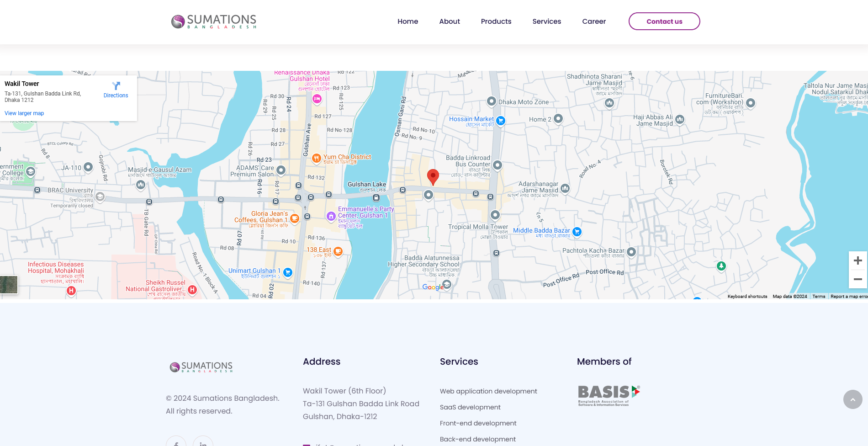
Task: Click the Facebook icon in the footer
Action: coord(176,444)
